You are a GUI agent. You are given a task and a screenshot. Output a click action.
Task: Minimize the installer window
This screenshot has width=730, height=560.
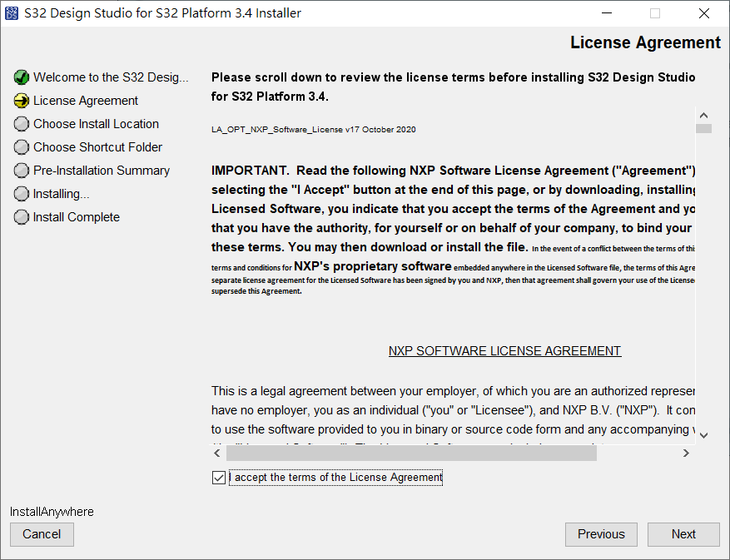pos(608,13)
